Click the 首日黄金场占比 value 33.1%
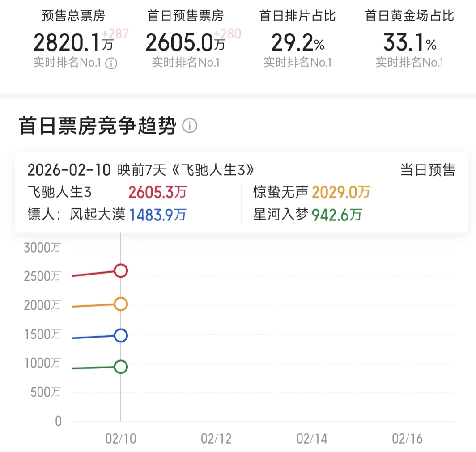This screenshot has height=452, width=476. 410,42
